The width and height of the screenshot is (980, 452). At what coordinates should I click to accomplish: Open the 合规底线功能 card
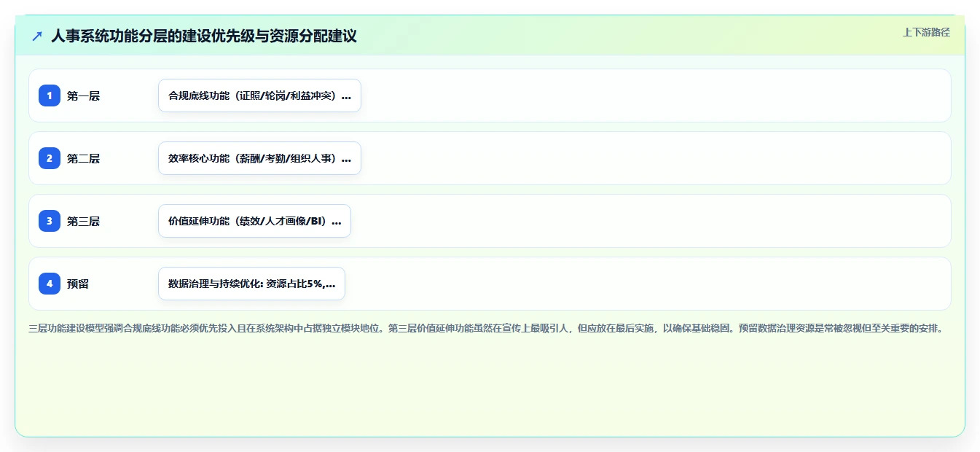pos(259,96)
